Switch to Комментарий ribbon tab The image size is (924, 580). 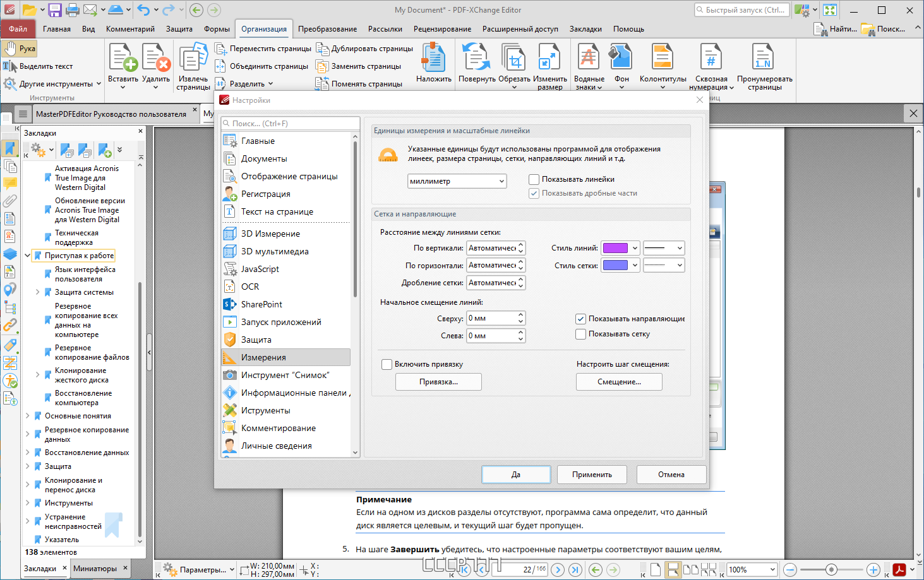point(130,29)
